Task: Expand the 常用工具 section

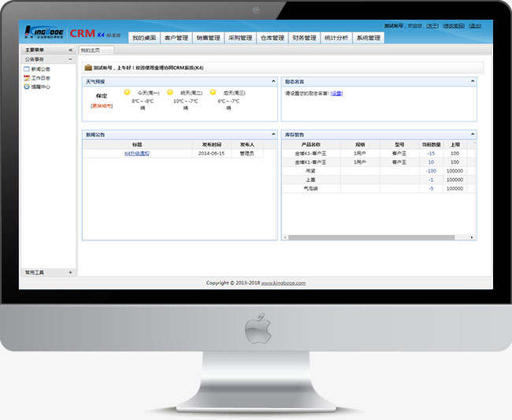Action: click(x=71, y=273)
